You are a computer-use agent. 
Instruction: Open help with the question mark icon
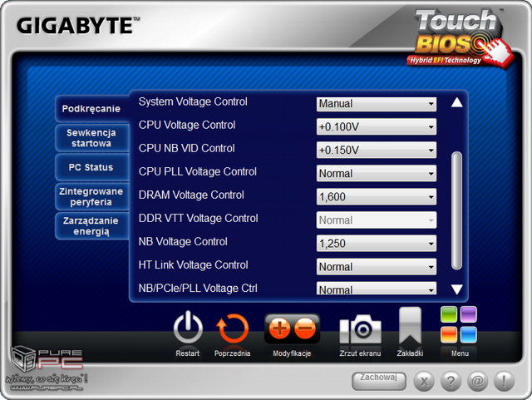(451, 382)
